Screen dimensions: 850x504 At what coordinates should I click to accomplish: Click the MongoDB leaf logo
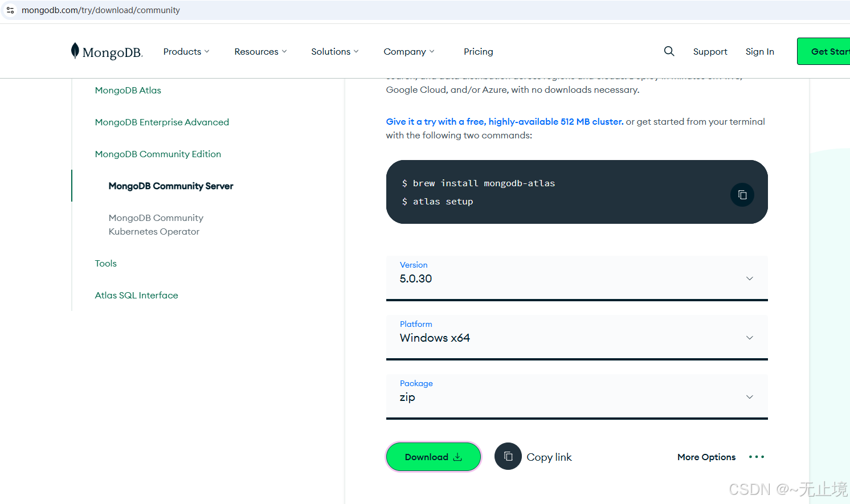(x=107, y=51)
